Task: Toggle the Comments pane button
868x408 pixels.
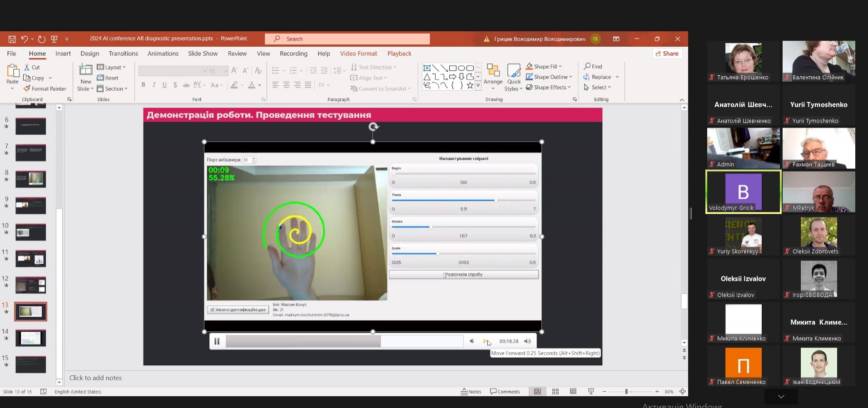Action: [505, 392]
